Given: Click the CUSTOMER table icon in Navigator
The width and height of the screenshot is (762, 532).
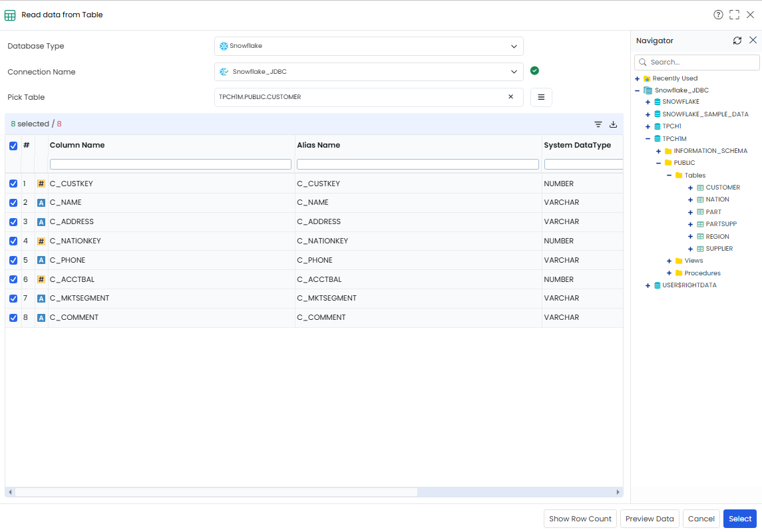Looking at the screenshot, I should coord(700,188).
